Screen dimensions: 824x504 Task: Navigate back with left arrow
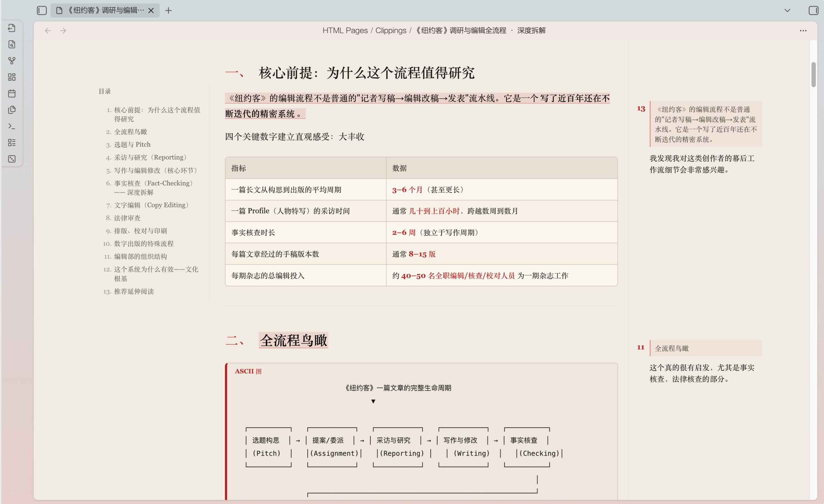click(48, 31)
